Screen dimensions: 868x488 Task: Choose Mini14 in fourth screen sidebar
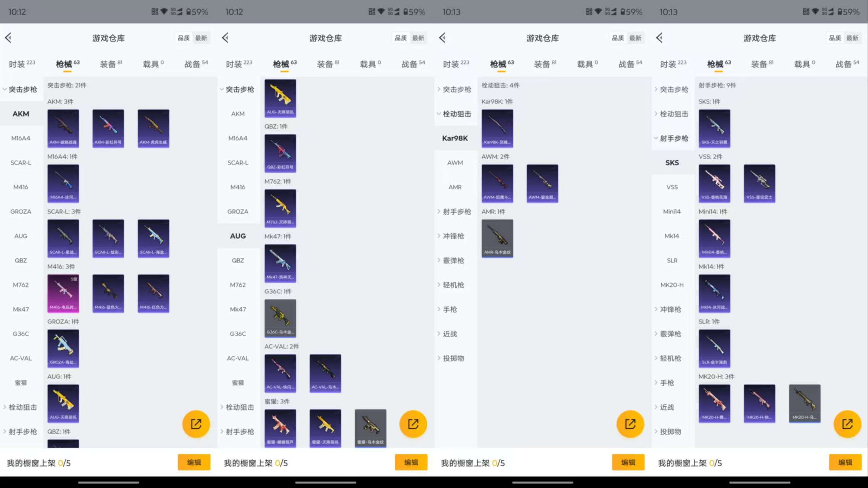click(x=672, y=211)
